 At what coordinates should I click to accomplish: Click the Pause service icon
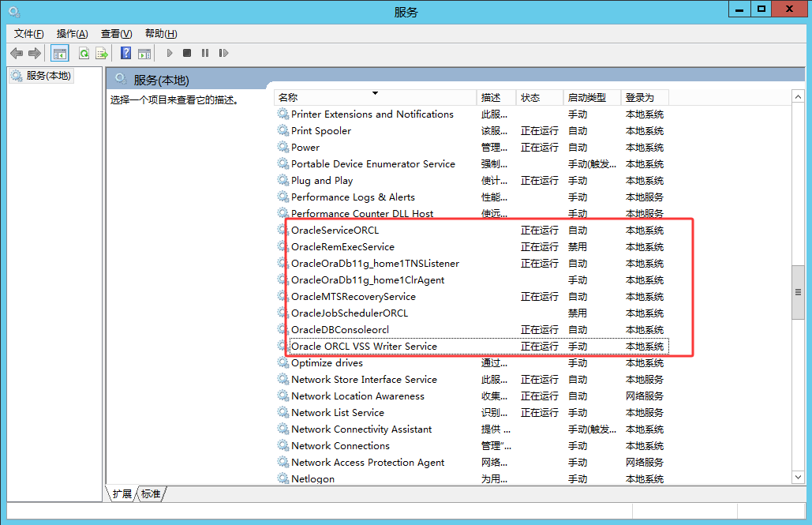pos(205,53)
